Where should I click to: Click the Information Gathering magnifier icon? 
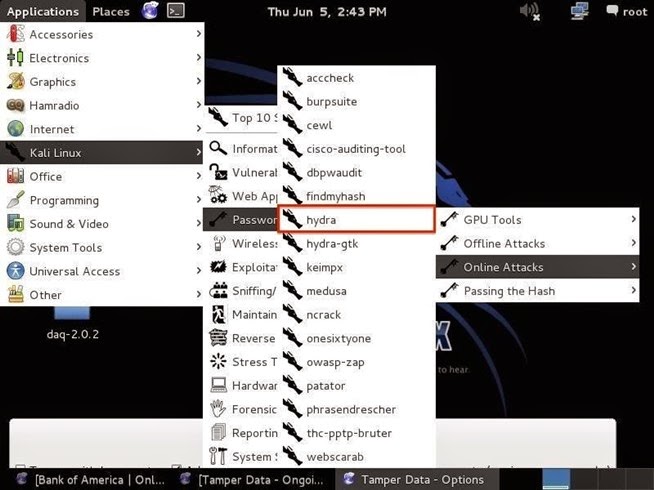point(218,148)
